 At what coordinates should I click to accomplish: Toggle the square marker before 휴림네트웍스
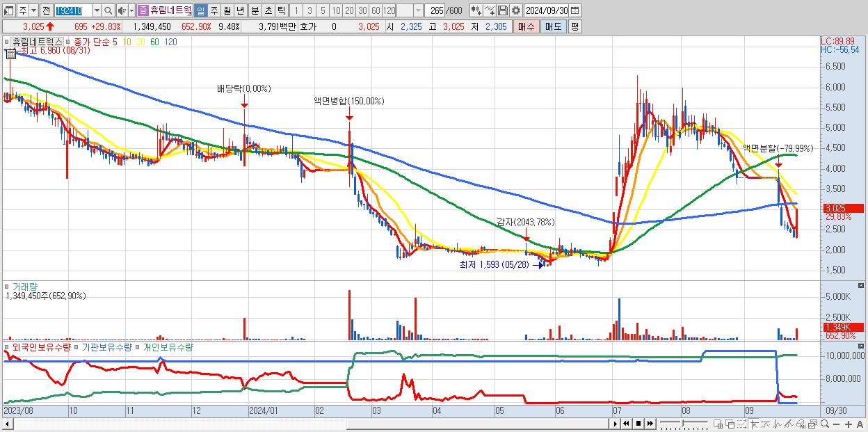(7, 42)
